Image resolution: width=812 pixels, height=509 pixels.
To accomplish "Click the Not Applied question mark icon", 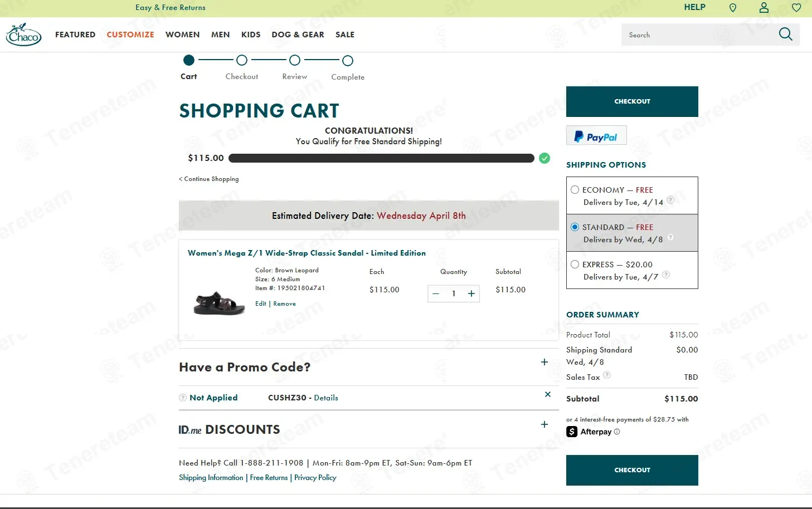I will tap(183, 398).
